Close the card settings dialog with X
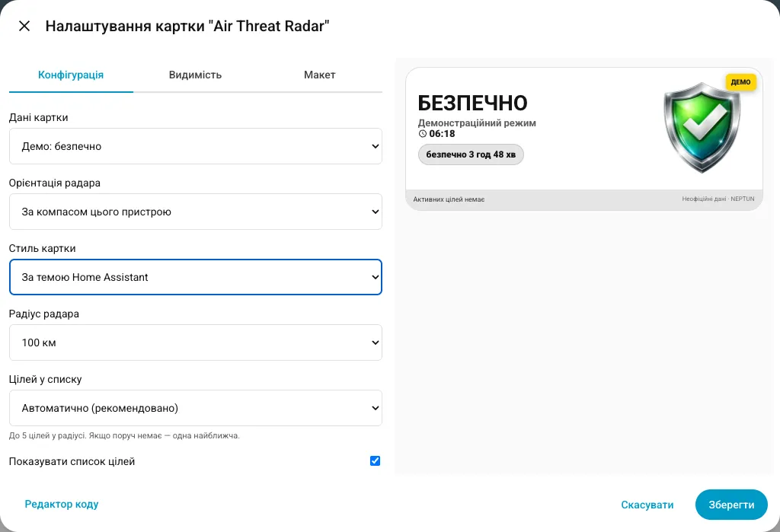This screenshot has height=532, width=780. pyautogui.click(x=24, y=26)
